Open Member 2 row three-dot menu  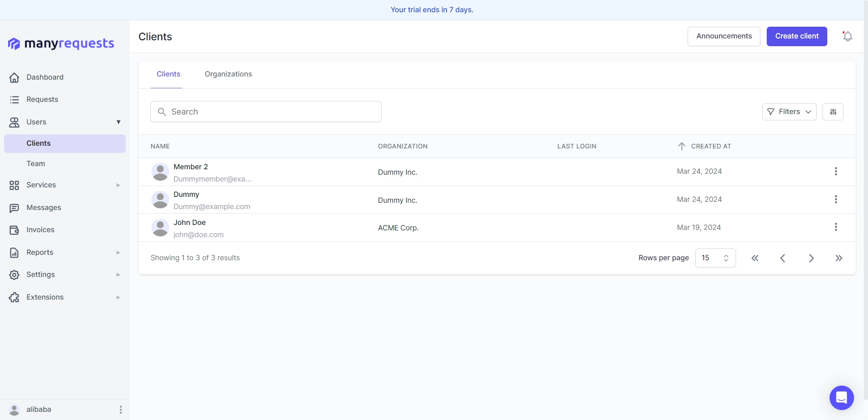click(835, 171)
